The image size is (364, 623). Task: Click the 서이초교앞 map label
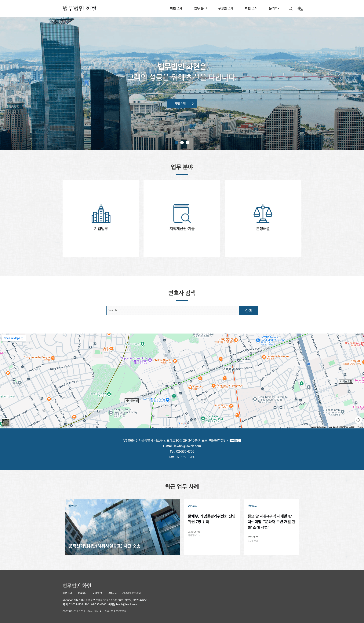pyautogui.click(x=346, y=382)
